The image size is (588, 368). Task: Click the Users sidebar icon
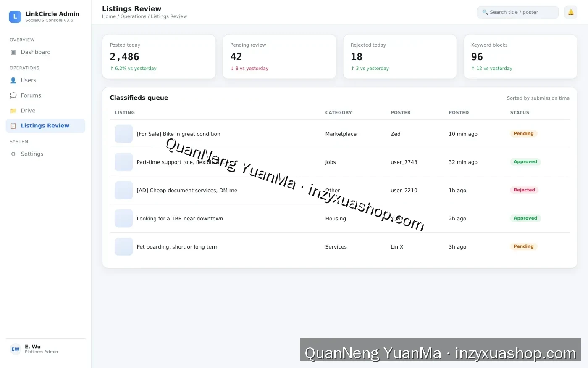coord(13,80)
